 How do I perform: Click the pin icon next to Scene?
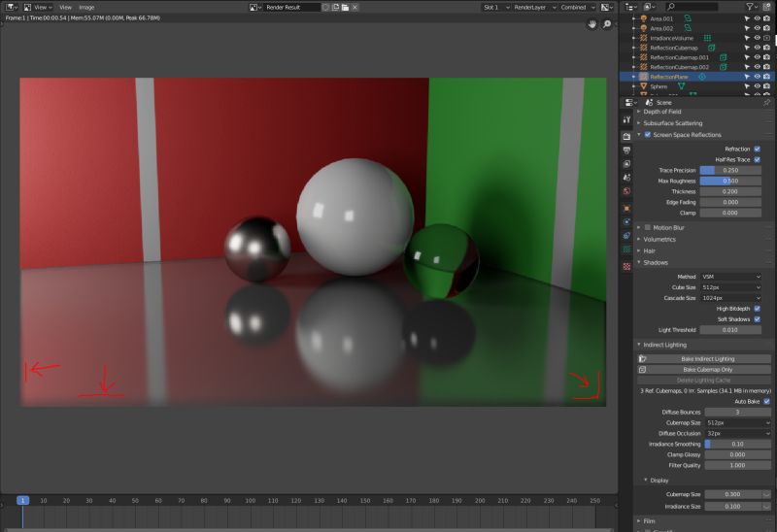tap(766, 103)
